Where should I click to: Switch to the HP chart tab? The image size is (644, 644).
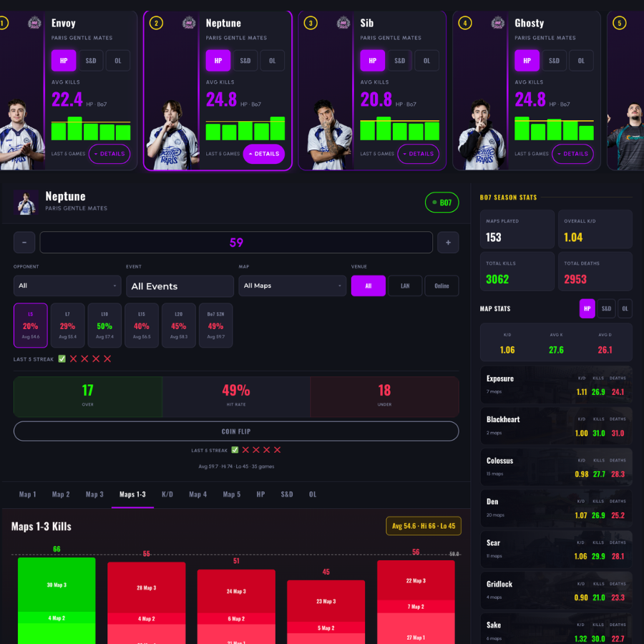point(260,494)
